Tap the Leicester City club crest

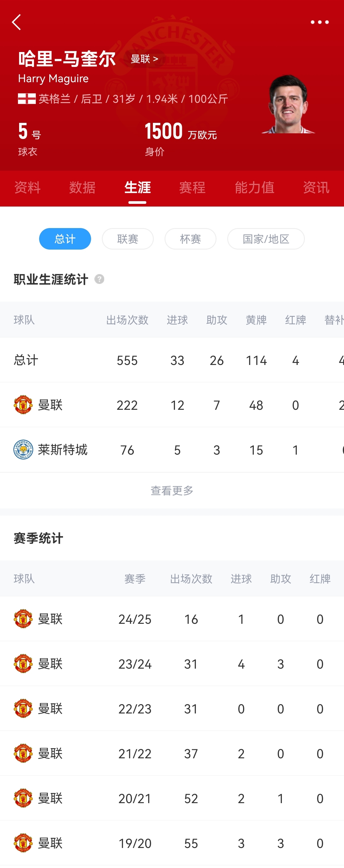click(23, 450)
